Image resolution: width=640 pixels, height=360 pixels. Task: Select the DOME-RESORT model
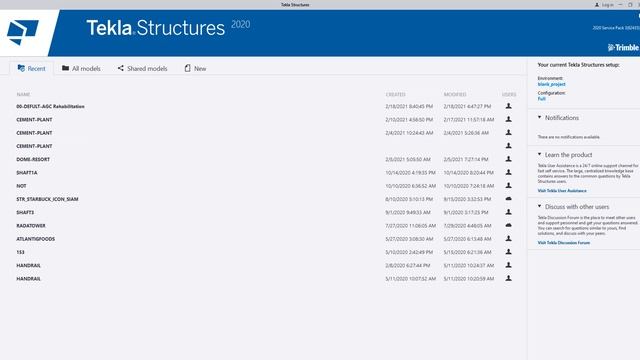(x=266, y=159)
